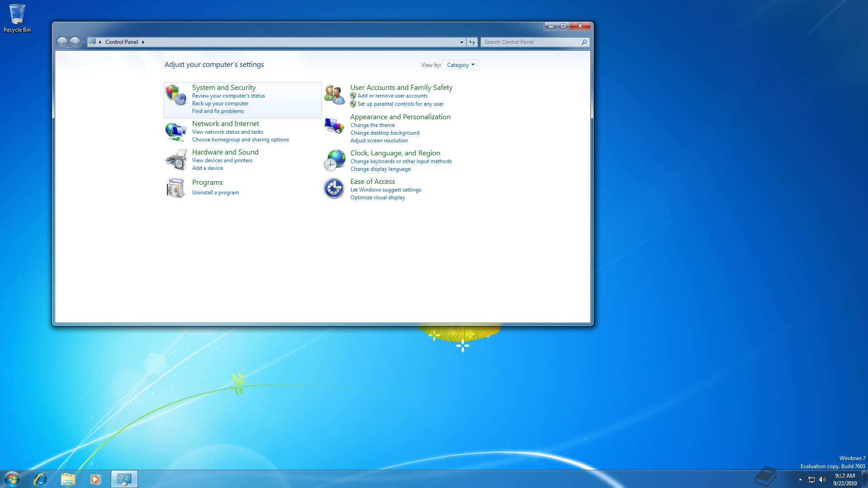868x488 pixels.
Task: Click Choose homegroup and sharing options
Action: click(x=241, y=140)
